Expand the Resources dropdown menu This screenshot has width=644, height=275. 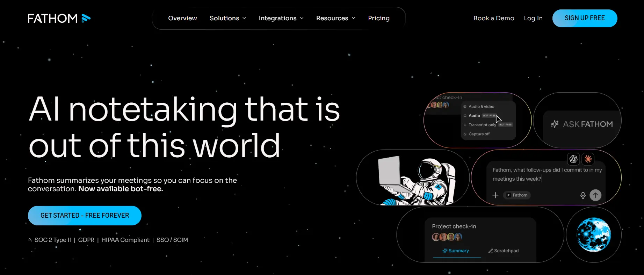pyautogui.click(x=336, y=18)
